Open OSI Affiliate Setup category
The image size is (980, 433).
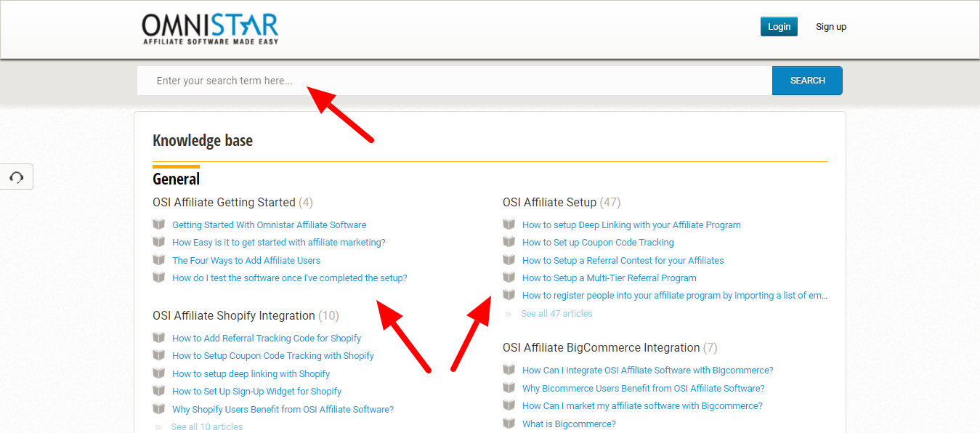pyautogui.click(x=562, y=203)
